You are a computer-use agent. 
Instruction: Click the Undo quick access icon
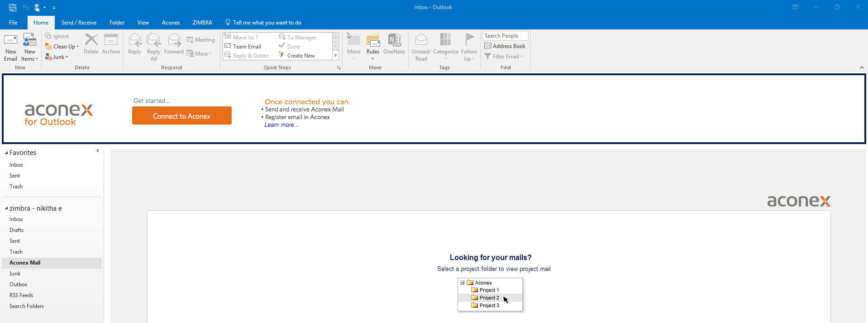pos(26,7)
